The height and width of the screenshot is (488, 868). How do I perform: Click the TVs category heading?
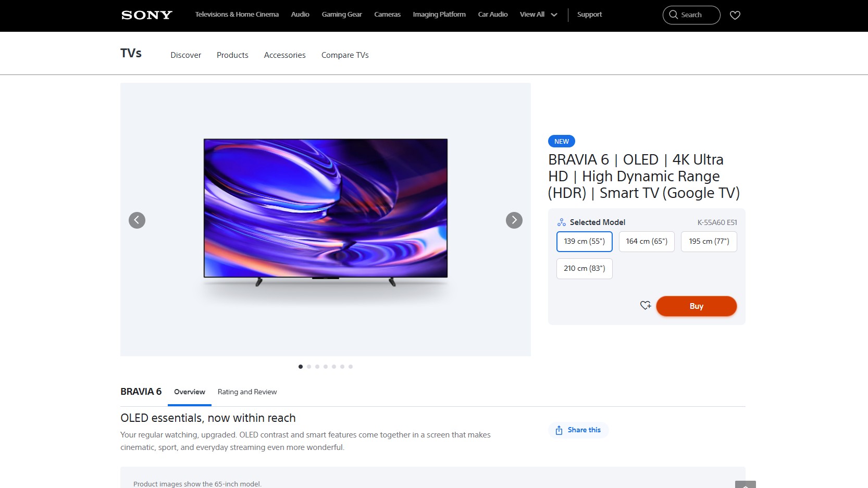pyautogui.click(x=131, y=53)
